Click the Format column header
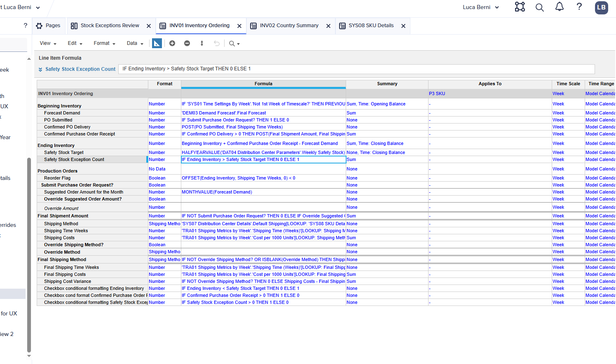 (164, 84)
